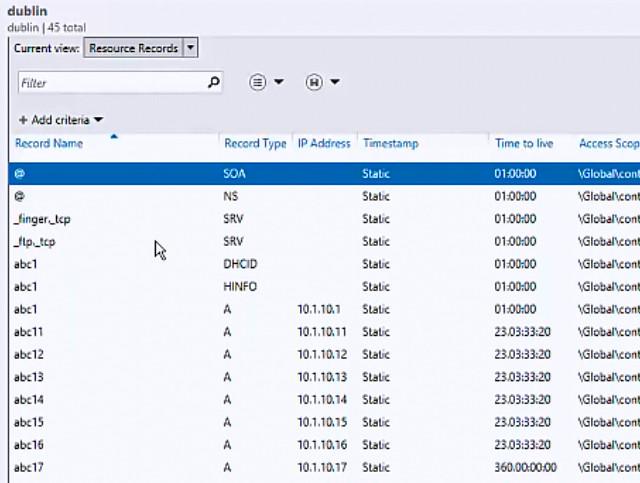640x483 pixels.
Task: Click the dublin zone title
Action: pos(27,11)
